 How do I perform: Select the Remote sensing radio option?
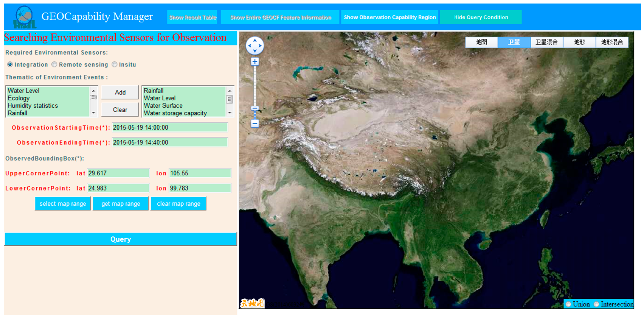pos(54,65)
